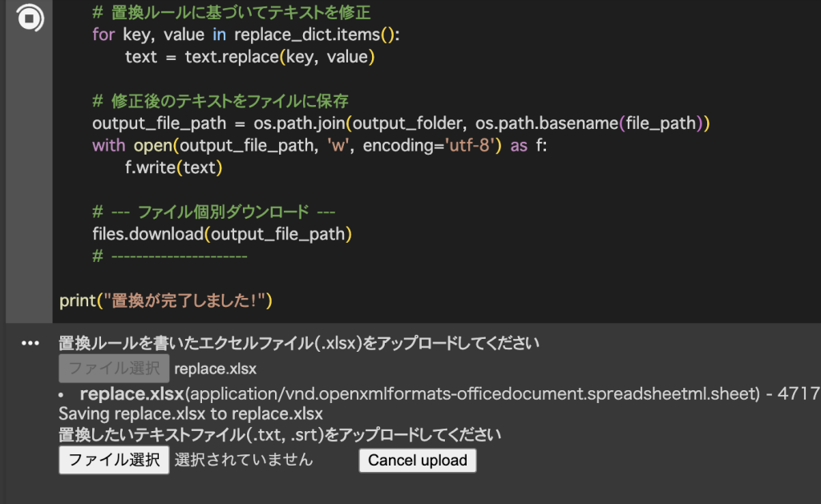Click the greyed-out ファイル選択 button
Image resolution: width=821 pixels, height=504 pixels.
click(x=114, y=369)
